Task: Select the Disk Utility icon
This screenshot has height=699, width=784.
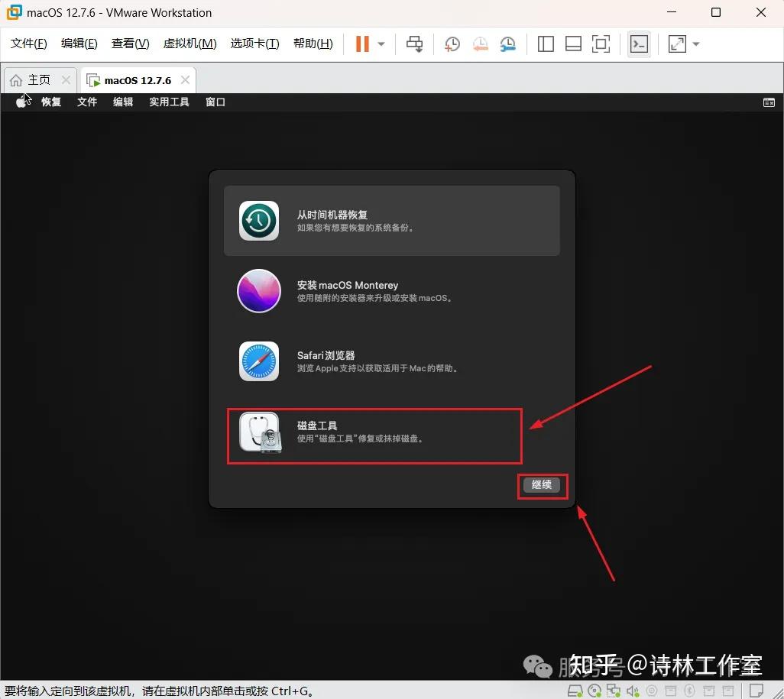Action: coord(260,432)
